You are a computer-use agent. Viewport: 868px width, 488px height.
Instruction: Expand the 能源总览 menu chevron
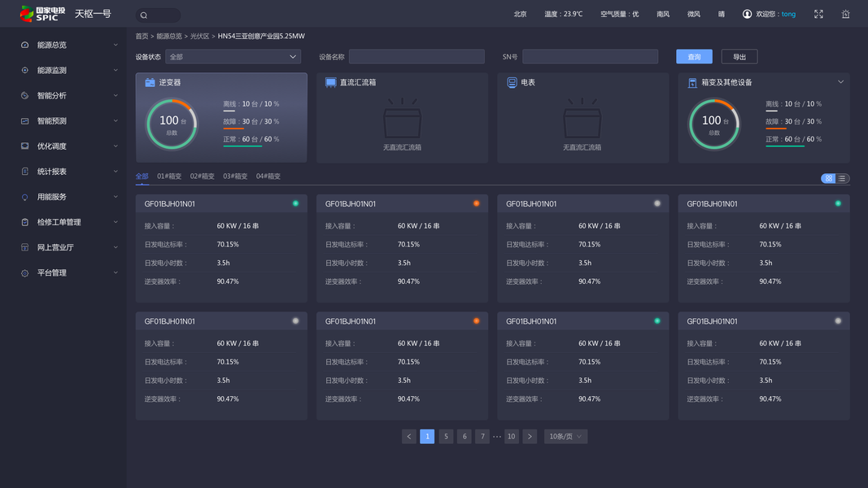click(x=116, y=45)
